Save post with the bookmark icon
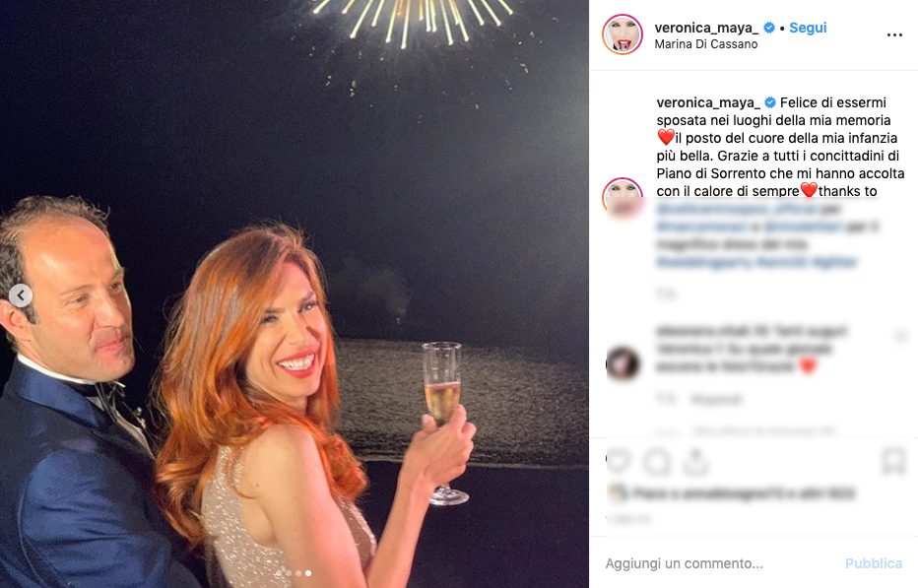This screenshot has height=588, width=918. coord(893,461)
